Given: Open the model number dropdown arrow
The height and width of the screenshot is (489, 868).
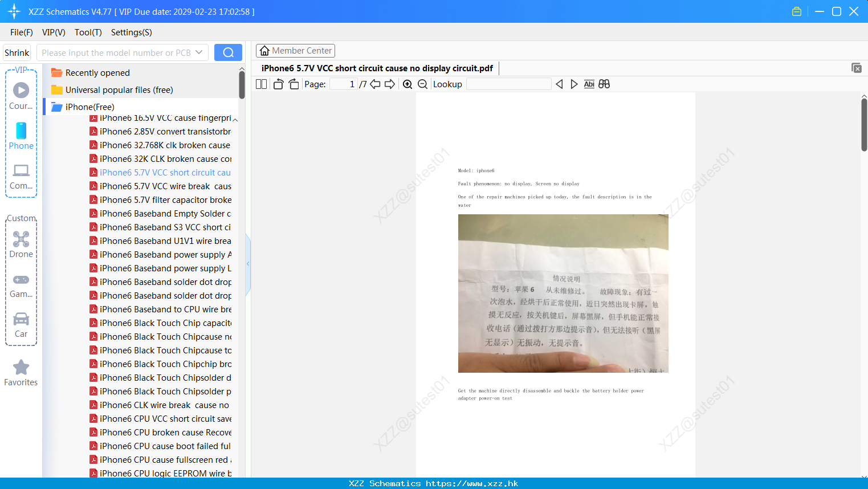Looking at the screenshot, I should pos(199,52).
